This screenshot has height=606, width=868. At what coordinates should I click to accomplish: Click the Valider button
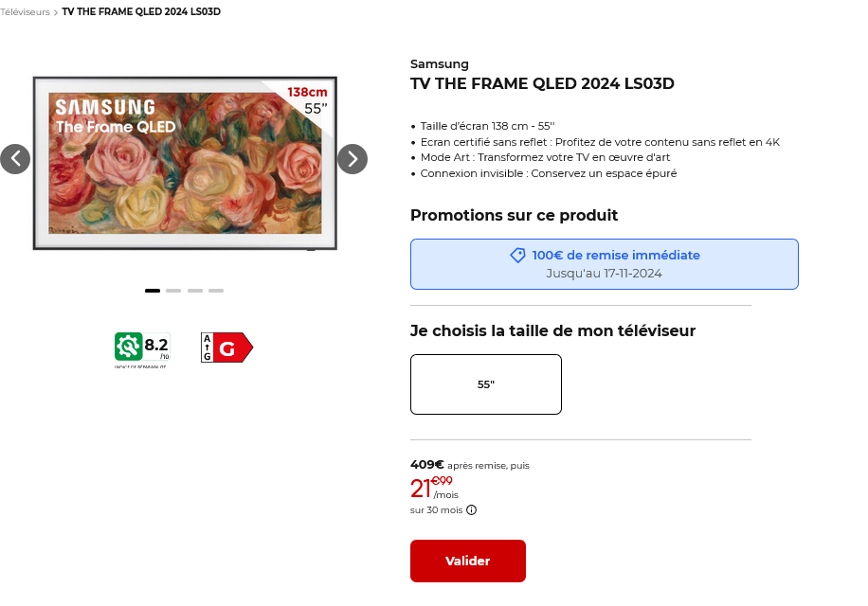(468, 561)
